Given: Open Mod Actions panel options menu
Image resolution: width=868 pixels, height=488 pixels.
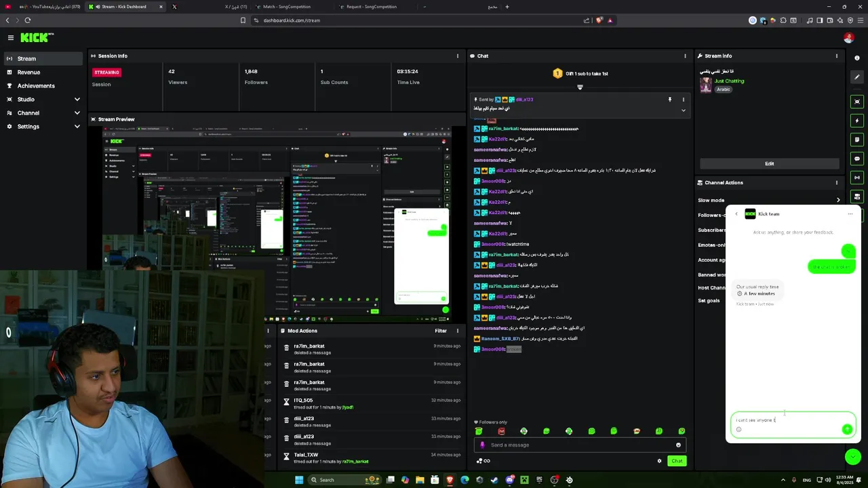Looking at the screenshot, I should [x=457, y=331].
